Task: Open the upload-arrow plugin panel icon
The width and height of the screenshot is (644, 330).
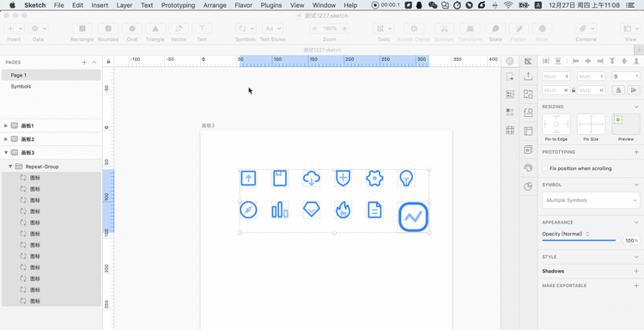Action: [528, 76]
